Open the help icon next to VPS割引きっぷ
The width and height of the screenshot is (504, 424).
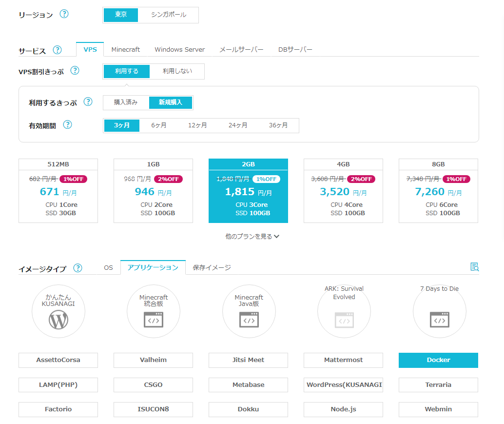tap(75, 70)
